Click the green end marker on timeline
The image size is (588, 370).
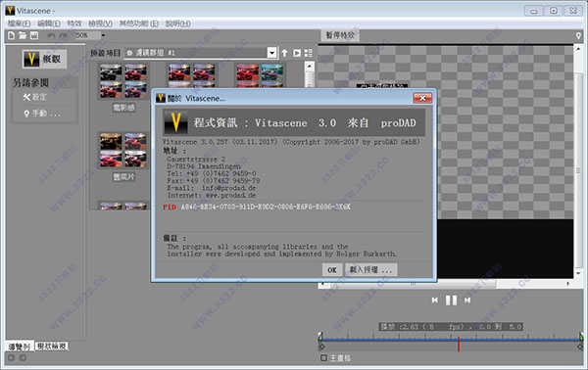click(x=581, y=336)
